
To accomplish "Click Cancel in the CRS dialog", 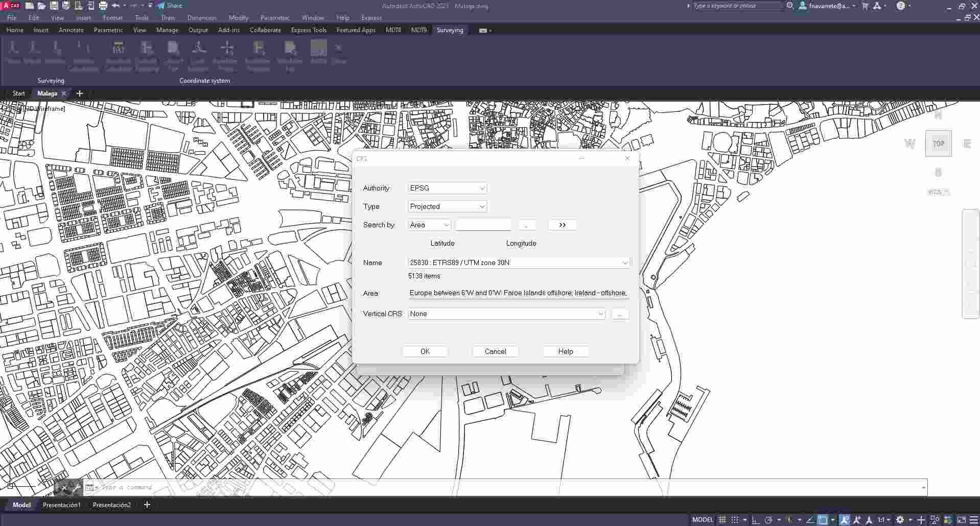I will (495, 351).
